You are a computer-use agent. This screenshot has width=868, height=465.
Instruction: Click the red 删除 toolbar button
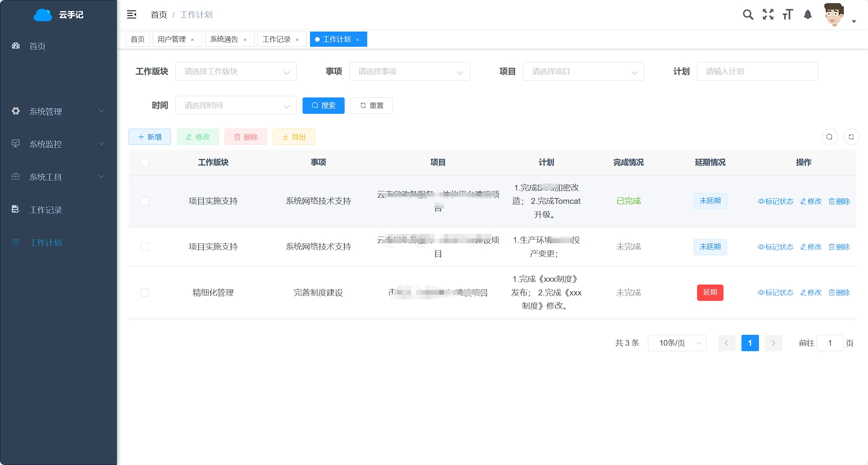246,137
